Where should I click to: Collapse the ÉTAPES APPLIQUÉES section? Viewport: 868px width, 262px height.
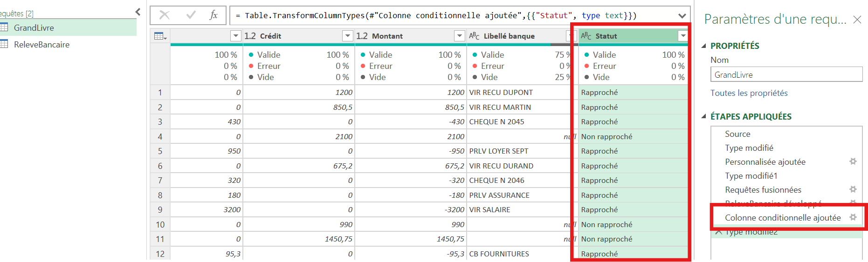click(x=703, y=116)
